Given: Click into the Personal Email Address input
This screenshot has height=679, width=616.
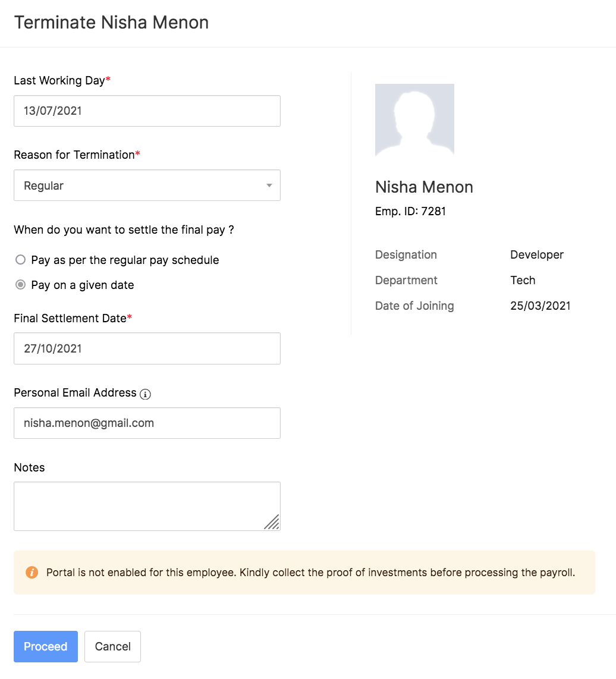Looking at the screenshot, I should [x=147, y=423].
